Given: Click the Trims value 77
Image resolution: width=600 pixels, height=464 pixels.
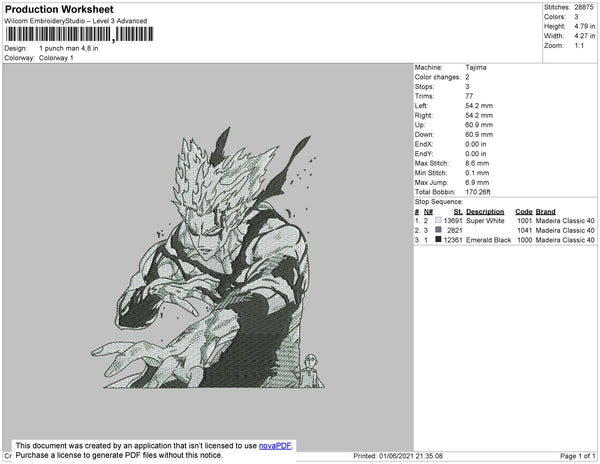Looking at the screenshot, I should pos(469,96).
